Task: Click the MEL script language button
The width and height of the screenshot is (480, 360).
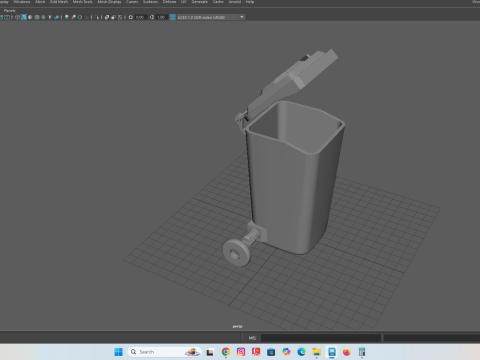Action: click(x=252, y=338)
